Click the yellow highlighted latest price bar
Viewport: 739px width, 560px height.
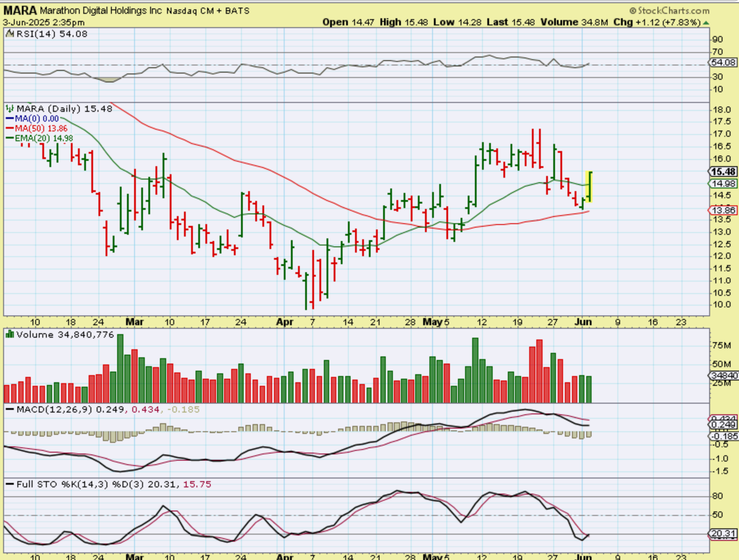click(x=589, y=187)
